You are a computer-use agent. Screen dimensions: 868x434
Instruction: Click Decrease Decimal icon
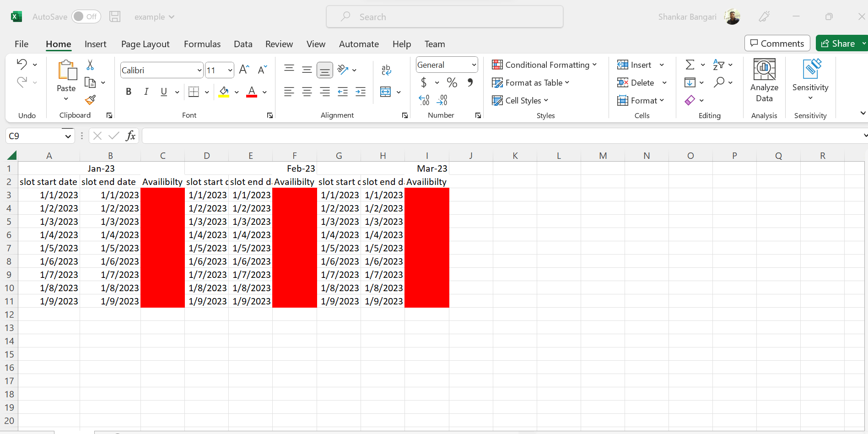(x=442, y=100)
